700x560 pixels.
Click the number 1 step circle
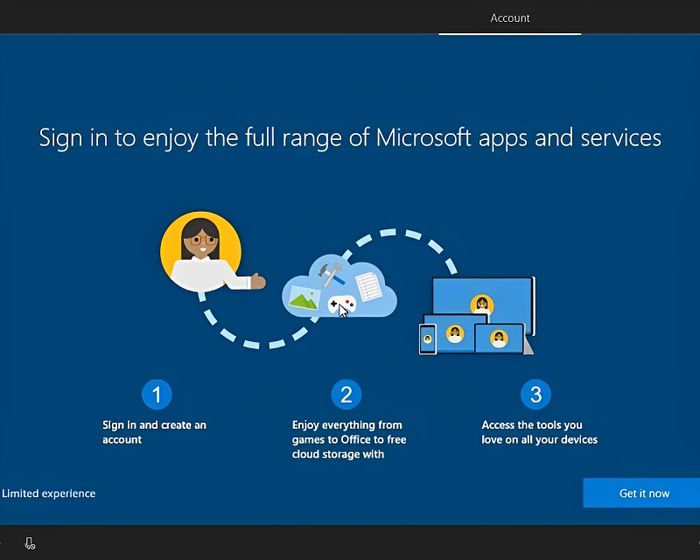156,394
